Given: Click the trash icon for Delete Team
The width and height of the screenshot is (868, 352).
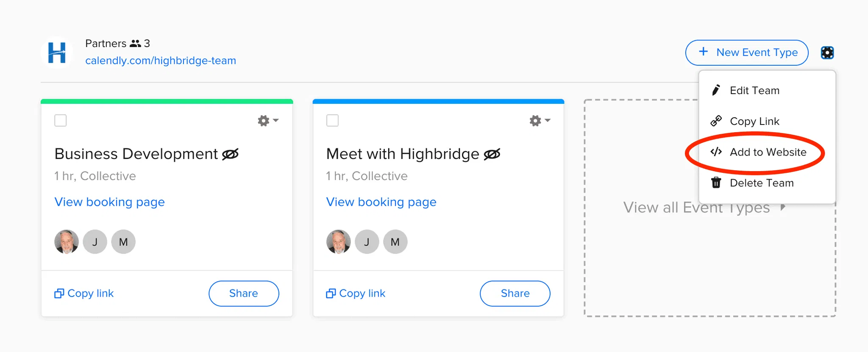Looking at the screenshot, I should tap(716, 183).
